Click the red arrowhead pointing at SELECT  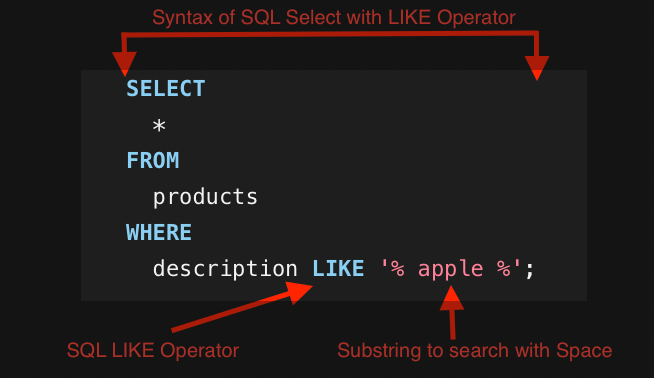124,64
